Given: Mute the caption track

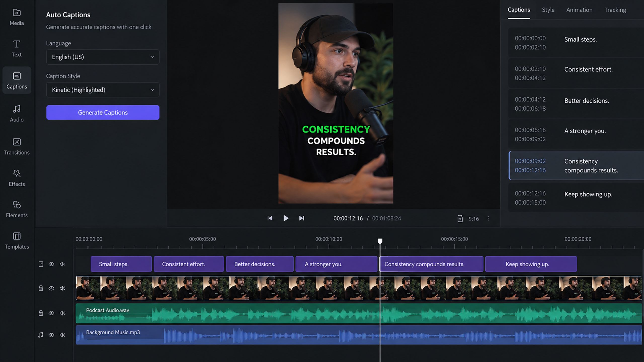Looking at the screenshot, I should coord(62,264).
